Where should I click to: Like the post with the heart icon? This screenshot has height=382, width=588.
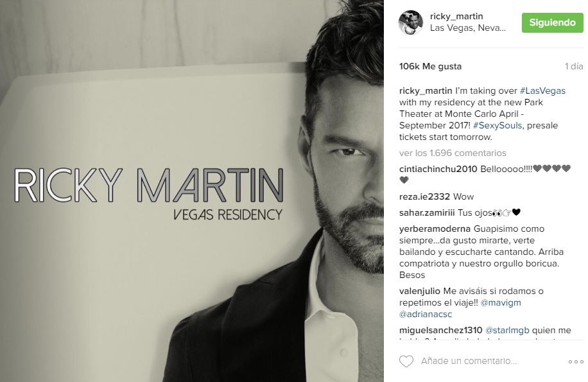tap(406, 361)
